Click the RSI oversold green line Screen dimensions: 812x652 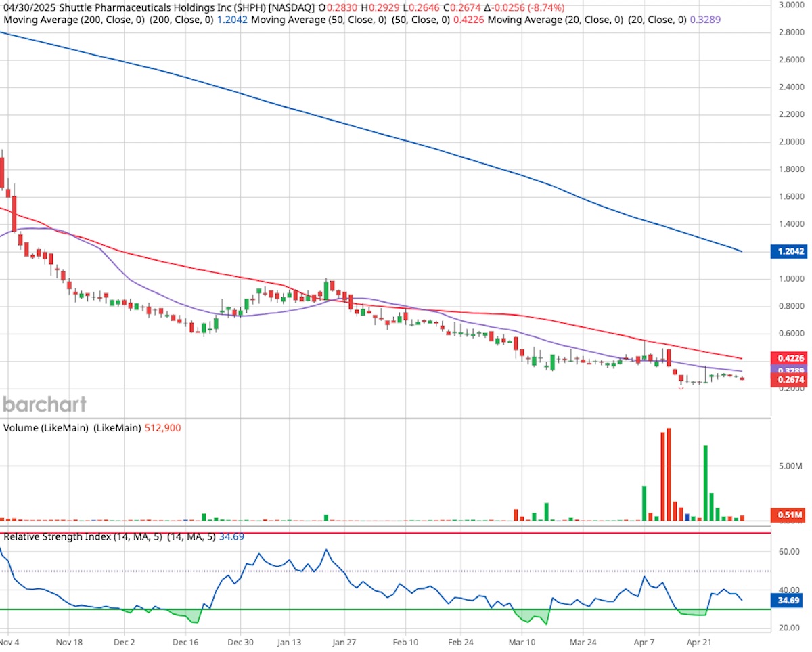pyautogui.click(x=406, y=609)
